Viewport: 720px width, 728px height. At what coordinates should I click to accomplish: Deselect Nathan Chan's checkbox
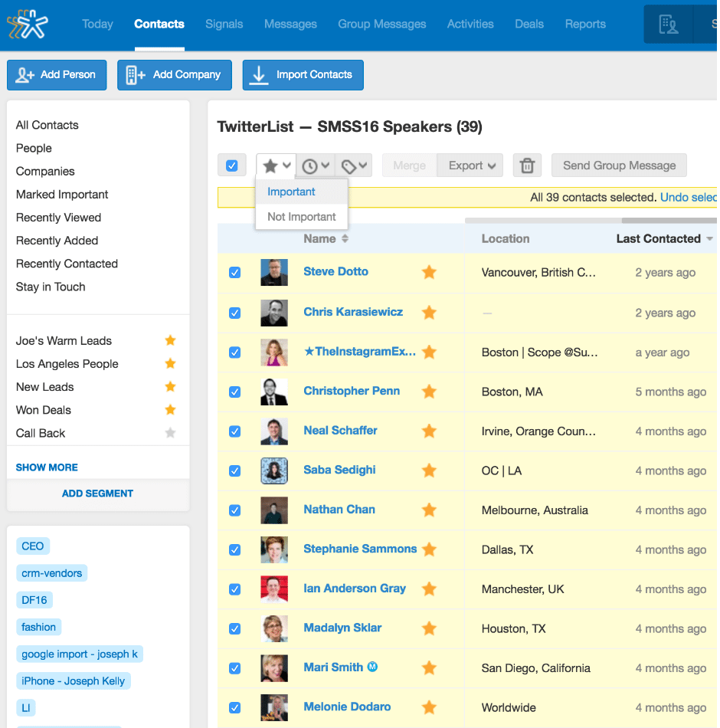click(x=235, y=510)
